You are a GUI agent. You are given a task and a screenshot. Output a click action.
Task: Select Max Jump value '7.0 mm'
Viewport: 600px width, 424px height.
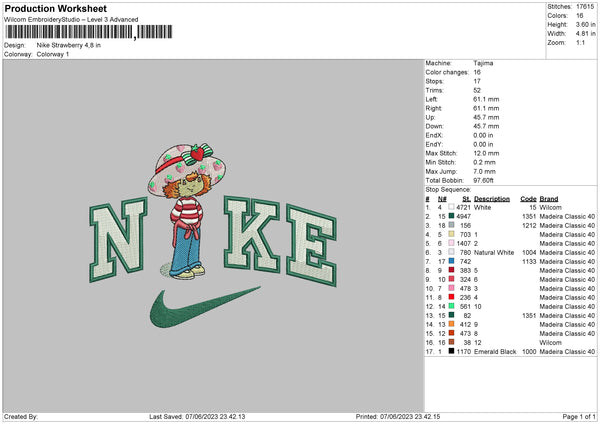[x=484, y=171]
